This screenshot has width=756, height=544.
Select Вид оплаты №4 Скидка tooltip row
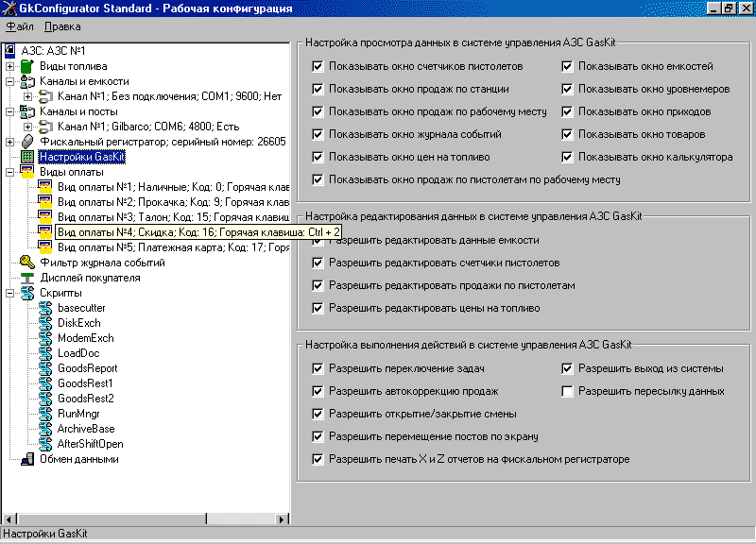click(x=198, y=232)
